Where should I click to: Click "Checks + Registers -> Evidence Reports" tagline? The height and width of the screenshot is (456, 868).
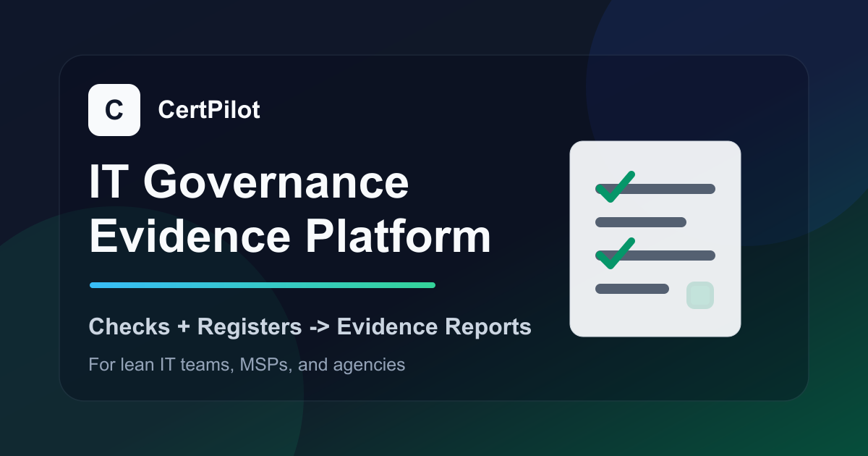(310, 326)
